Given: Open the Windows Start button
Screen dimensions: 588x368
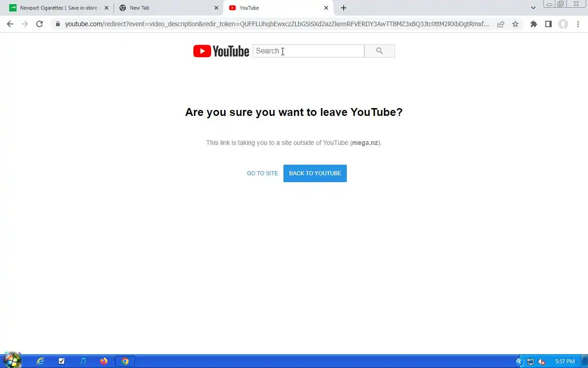Looking at the screenshot, I should pyautogui.click(x=12, y=360).
